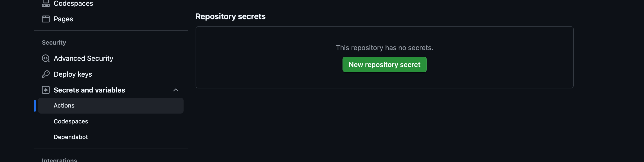
Task: Click the 'This repository has no secrets' text
Action: click(384, 48)
